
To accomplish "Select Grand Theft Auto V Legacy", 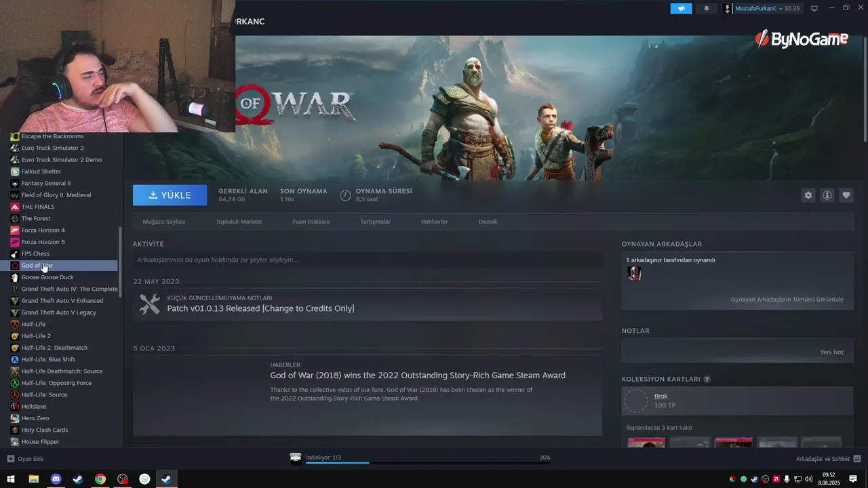I will point(58,312).
